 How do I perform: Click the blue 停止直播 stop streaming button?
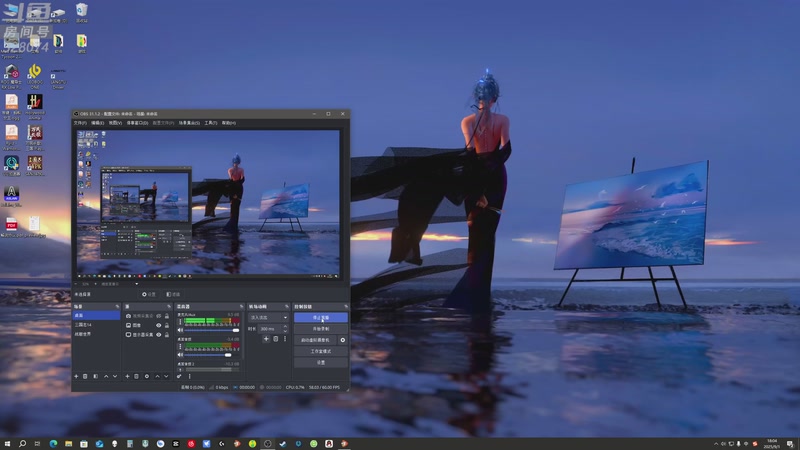click(x=320, y=317)
